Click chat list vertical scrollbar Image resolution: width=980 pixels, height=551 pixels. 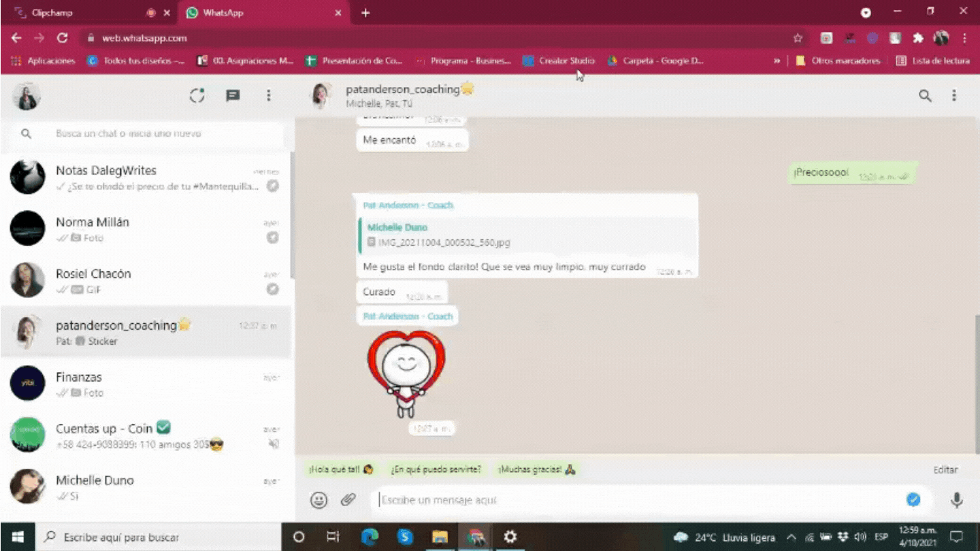(293, 214)
